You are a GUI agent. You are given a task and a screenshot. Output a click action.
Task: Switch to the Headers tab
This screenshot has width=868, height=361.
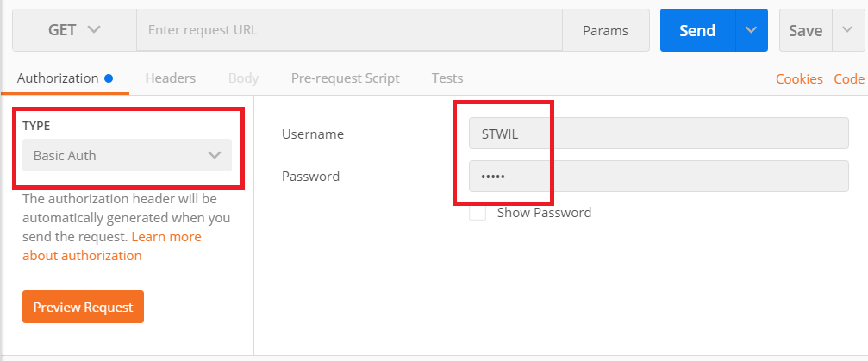pos(171,78)
